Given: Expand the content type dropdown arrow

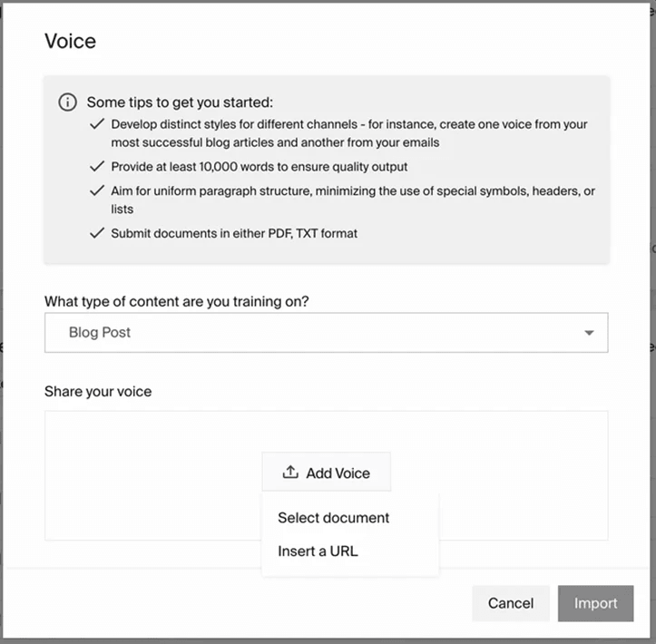Looking at the screenshot, I should tap(589, 333).
